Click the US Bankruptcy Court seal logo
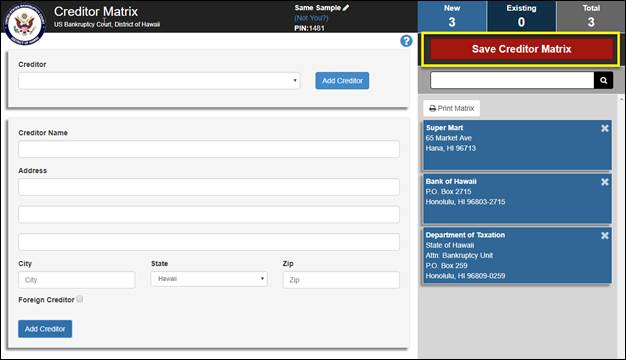 [x=25, y=23]
